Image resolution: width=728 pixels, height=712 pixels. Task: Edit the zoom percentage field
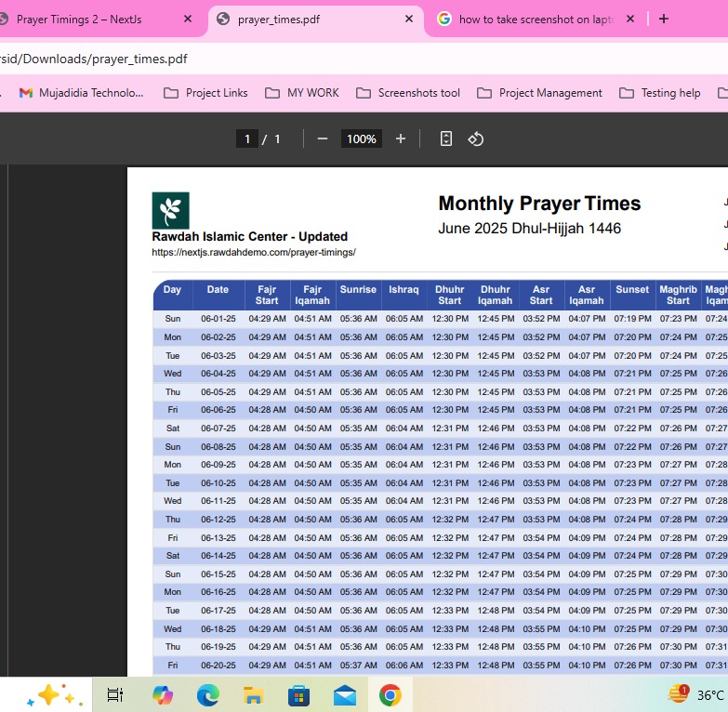click(361, 138)
